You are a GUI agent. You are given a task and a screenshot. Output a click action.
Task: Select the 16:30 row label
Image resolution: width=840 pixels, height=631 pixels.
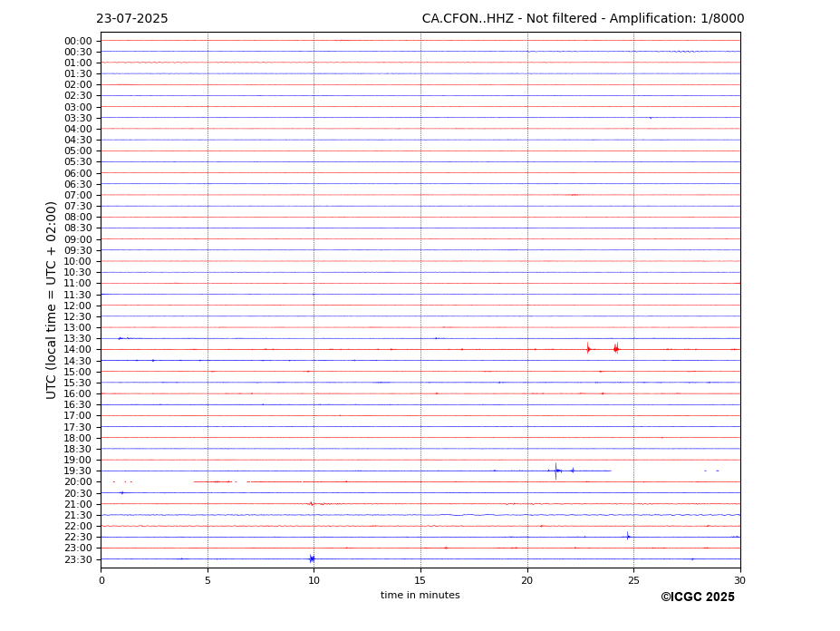coord(78,405)
